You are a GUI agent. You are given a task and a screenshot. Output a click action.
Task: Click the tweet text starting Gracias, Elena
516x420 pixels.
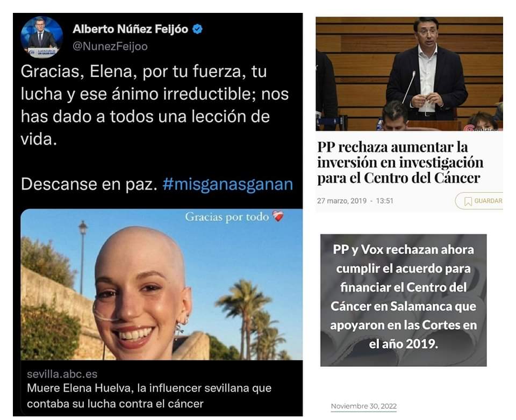pyautogui.click(x=155, y=105)
